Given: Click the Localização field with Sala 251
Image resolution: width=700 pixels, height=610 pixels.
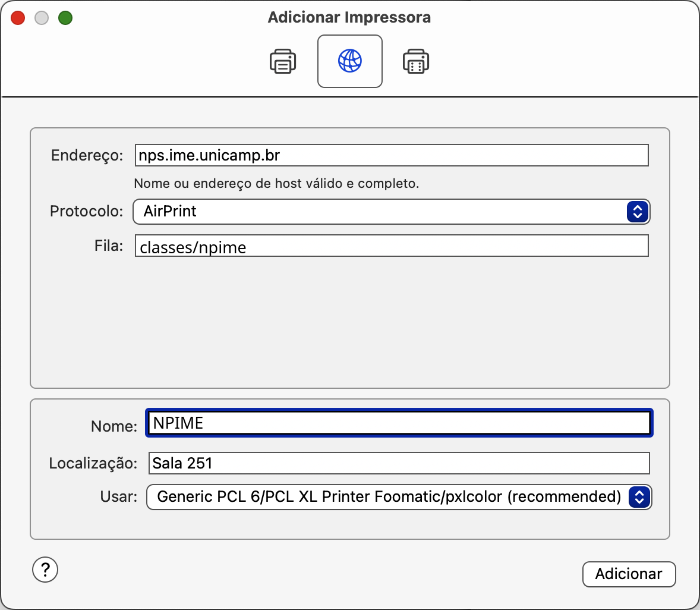Looking at the screenshot, I should (x=399, y=463).
